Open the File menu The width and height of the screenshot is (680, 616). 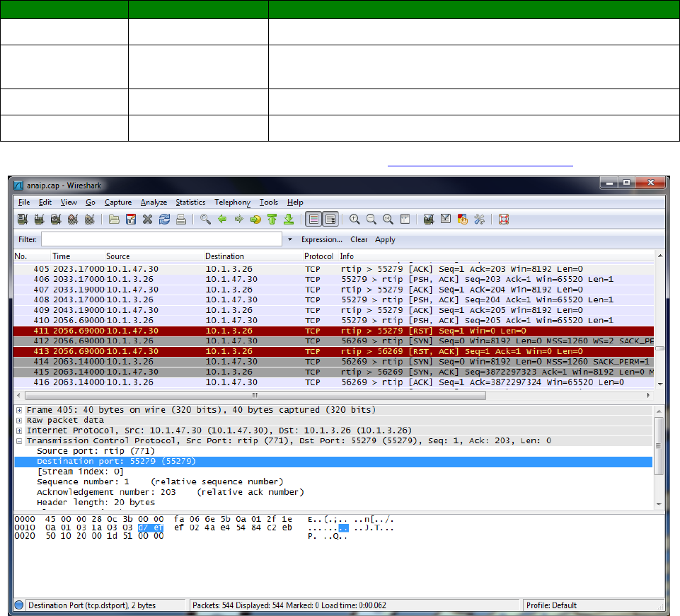tap(24, 203)
